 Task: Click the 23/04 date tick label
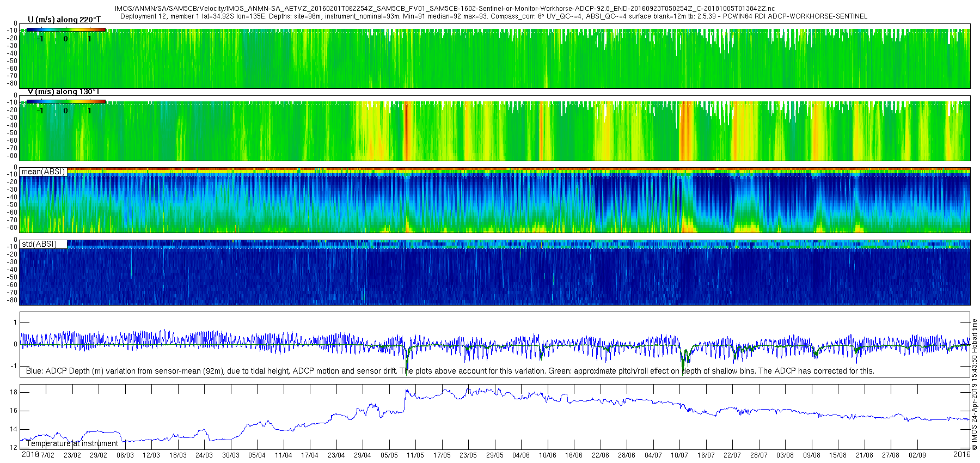[x=336, y=455]
